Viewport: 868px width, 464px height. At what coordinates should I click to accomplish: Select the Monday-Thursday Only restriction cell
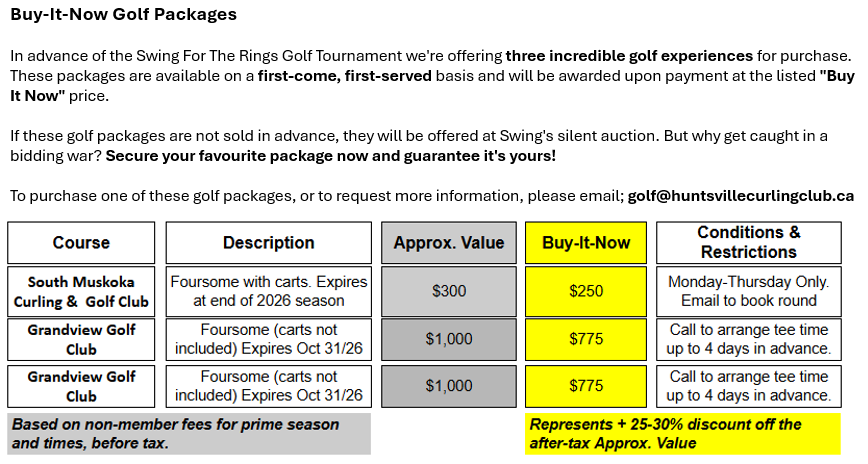(x=748, y=292)
